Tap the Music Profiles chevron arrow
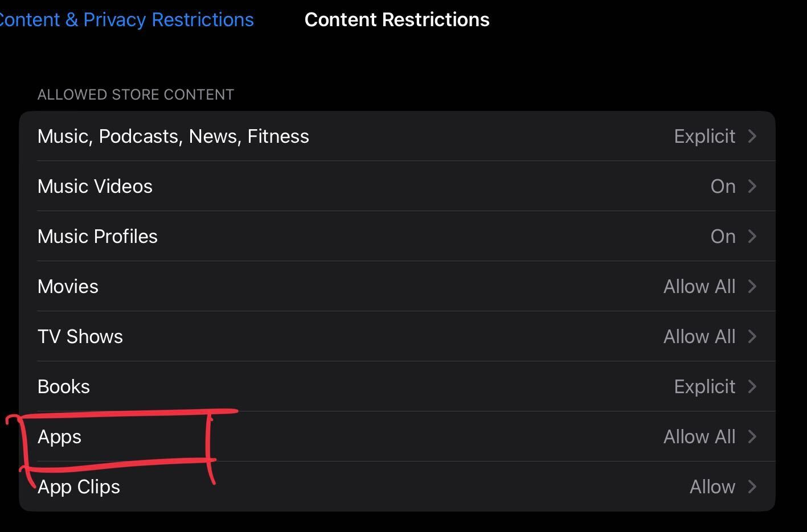This screenshot has width=807, height=532. [752, 236]
